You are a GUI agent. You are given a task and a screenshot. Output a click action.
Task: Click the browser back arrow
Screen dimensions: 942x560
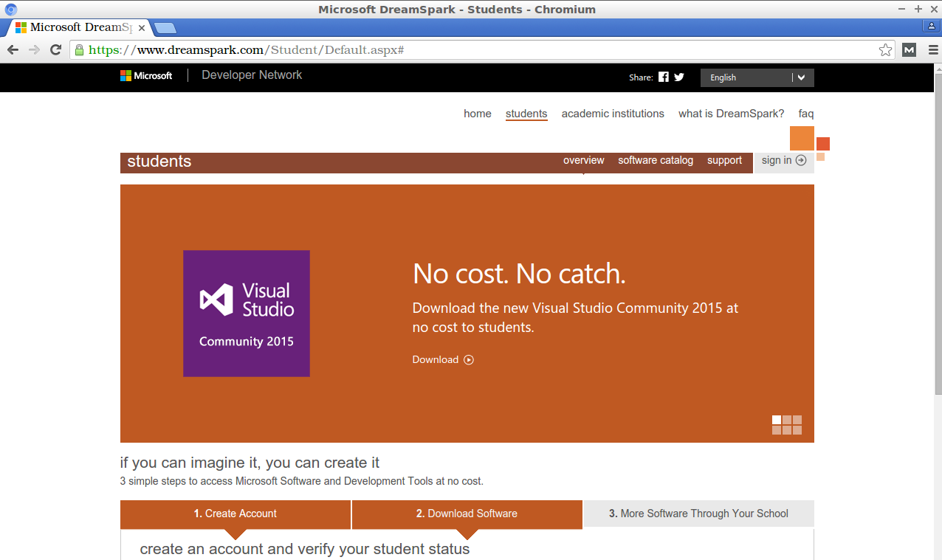point(13,49)
